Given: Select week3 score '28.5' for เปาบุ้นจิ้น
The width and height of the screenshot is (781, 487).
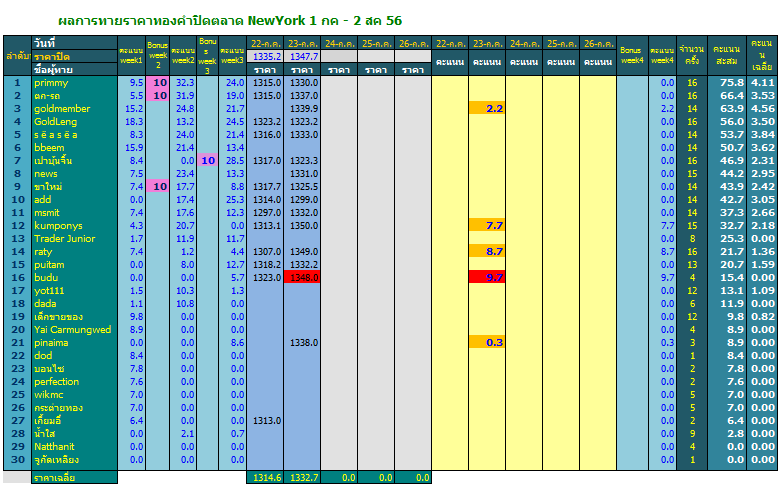Looking at the screenshot, I should [232, 160].
